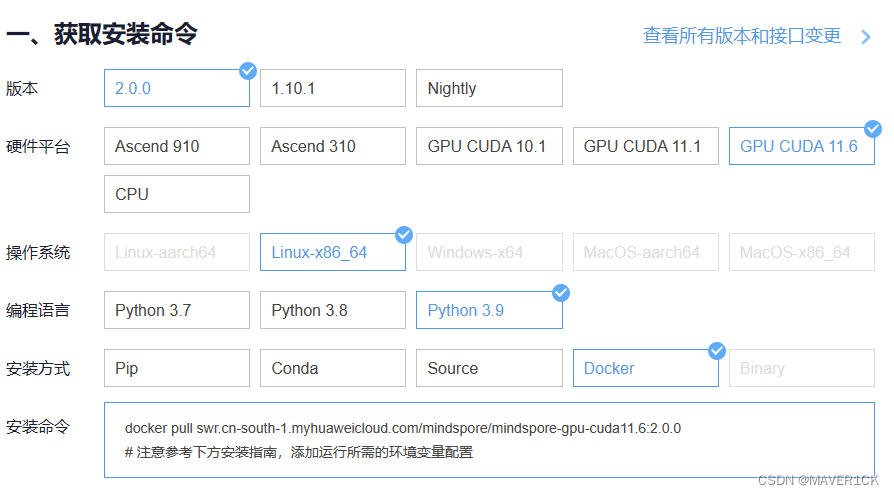Choose GPU CUDA 11.1 platform

tap(645, 146)
